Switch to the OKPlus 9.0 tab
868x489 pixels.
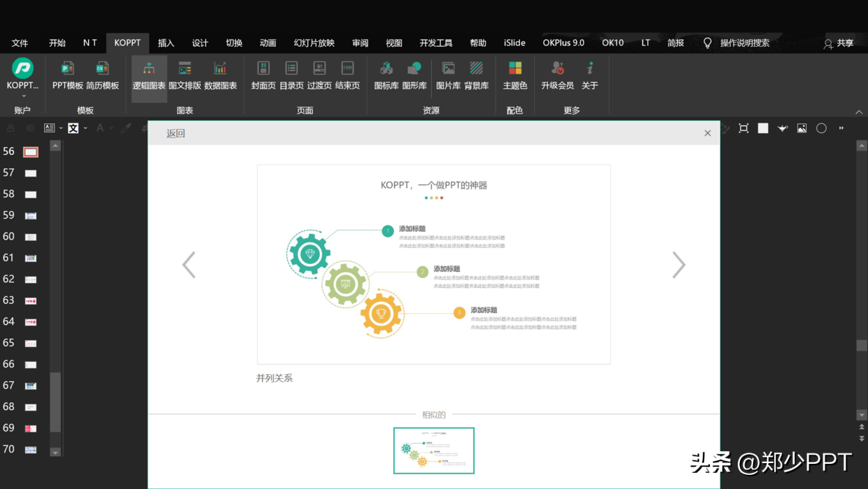[563, 43]
